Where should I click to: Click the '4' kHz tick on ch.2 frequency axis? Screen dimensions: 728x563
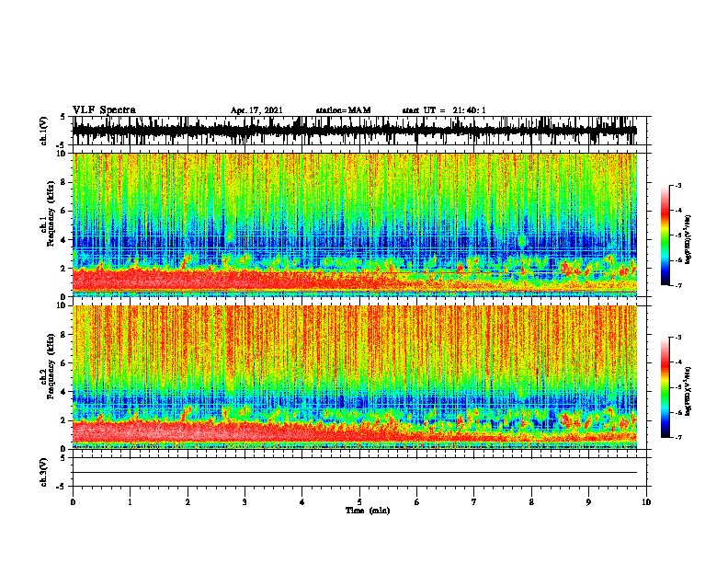click(x=64, y=392)
